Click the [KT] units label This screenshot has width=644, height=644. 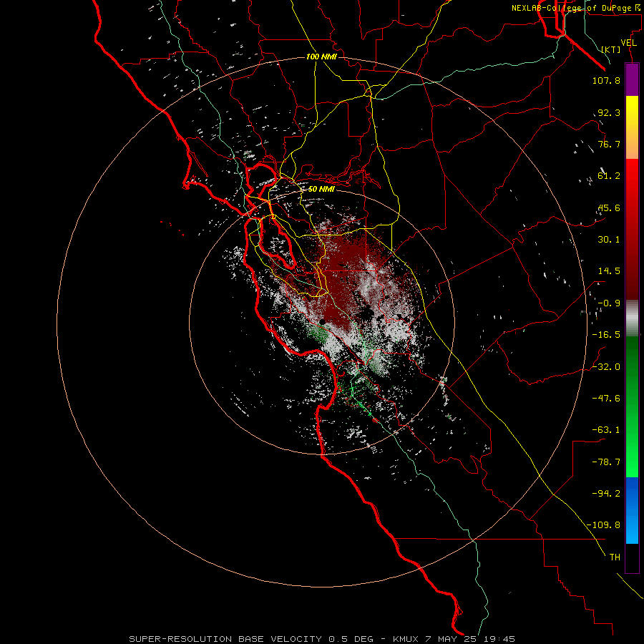[x=611, y=49]
